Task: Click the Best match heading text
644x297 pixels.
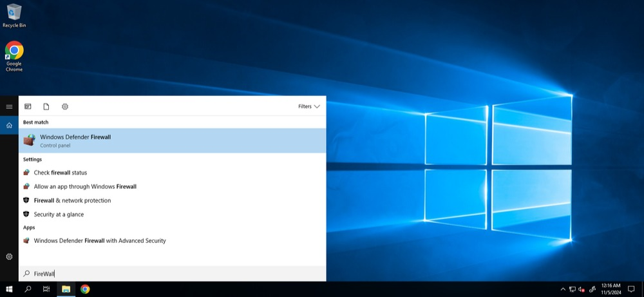Action: click(35, 122)
